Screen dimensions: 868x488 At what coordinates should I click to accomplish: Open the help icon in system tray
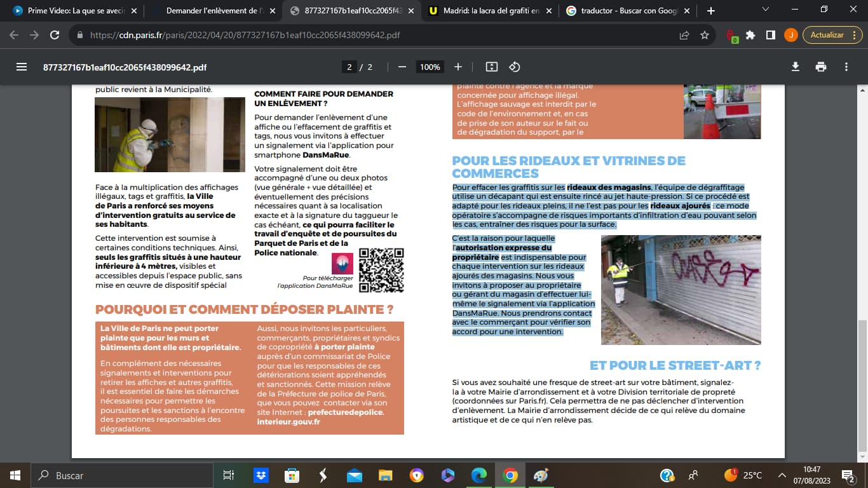point(667,475)
